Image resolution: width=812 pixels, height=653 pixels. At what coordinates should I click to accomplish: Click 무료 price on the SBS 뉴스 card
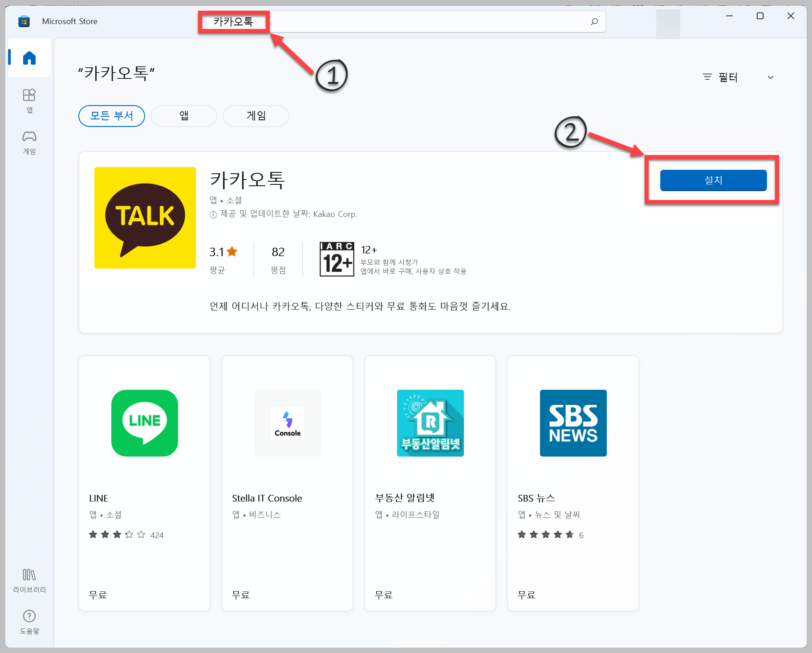coord(527,595)
